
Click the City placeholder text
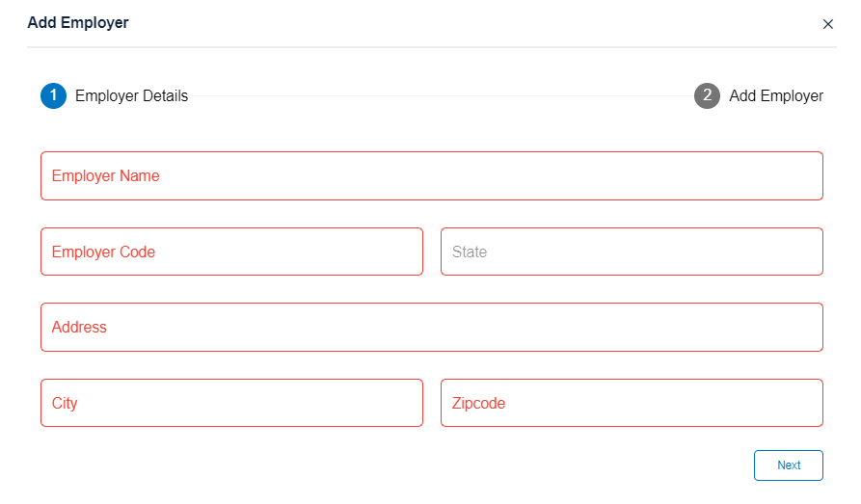(x=65, y=404)
